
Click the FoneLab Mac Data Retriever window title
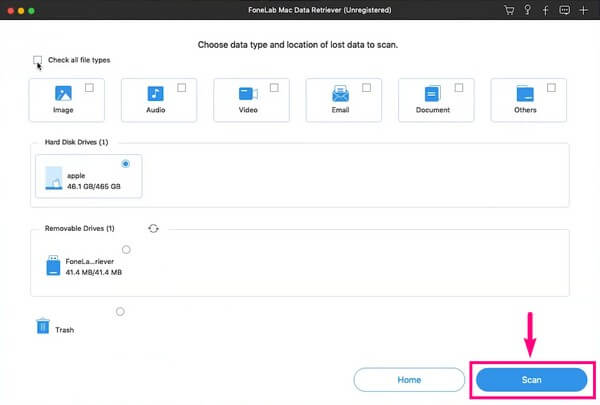(x=320, y=10)
